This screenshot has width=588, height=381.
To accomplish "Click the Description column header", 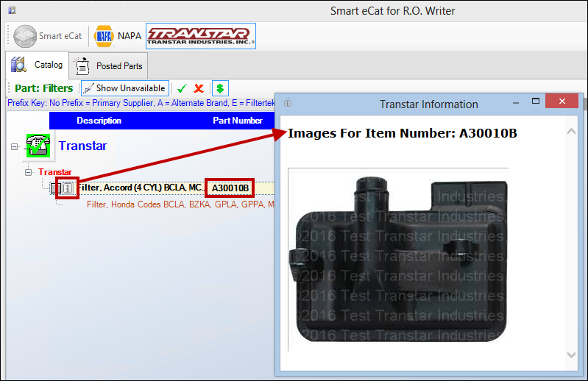I will tap(99, 121).
